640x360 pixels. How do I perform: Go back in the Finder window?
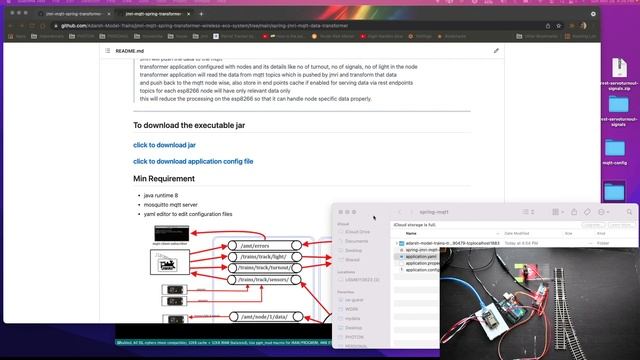tap(400, 212)
